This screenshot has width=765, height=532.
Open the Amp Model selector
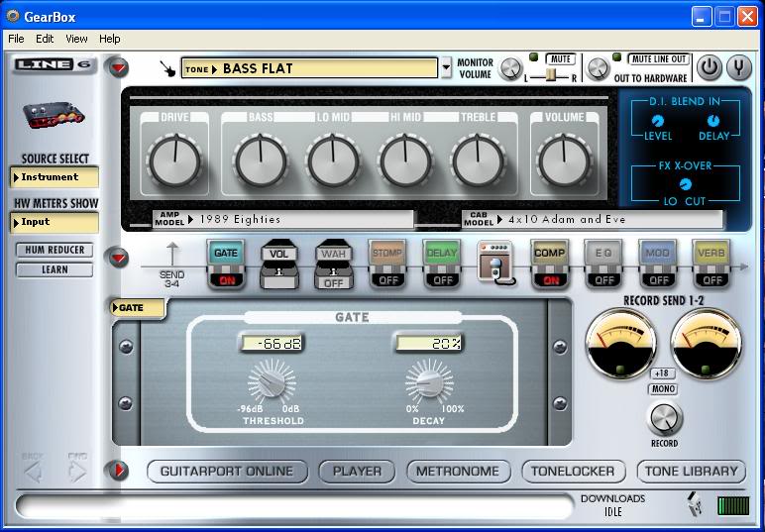click(x=283, y=219)
